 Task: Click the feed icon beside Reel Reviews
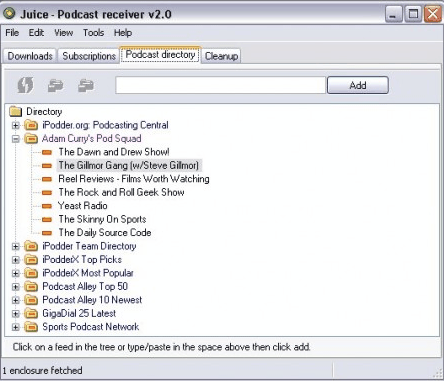click(47, 179)
